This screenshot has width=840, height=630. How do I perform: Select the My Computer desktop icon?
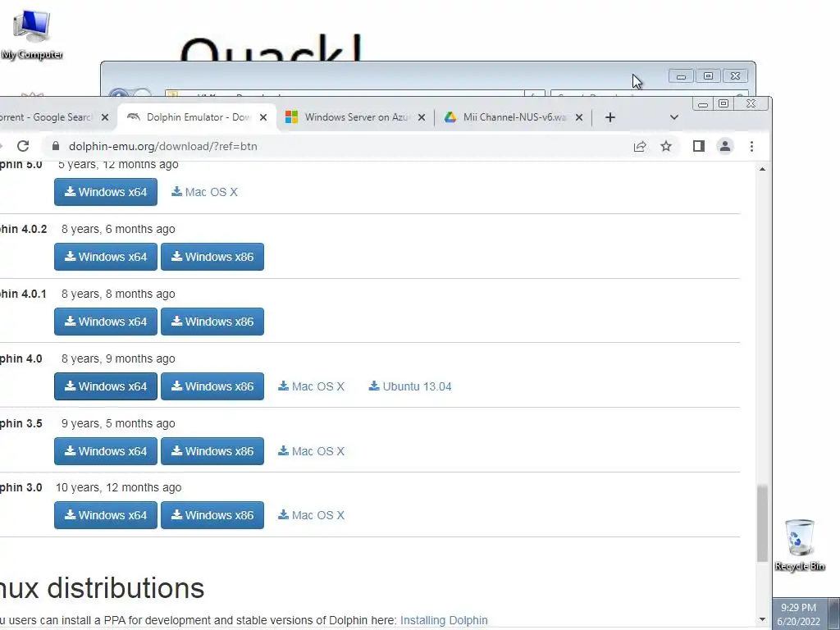pyautogui.click(x=32, y=33)
